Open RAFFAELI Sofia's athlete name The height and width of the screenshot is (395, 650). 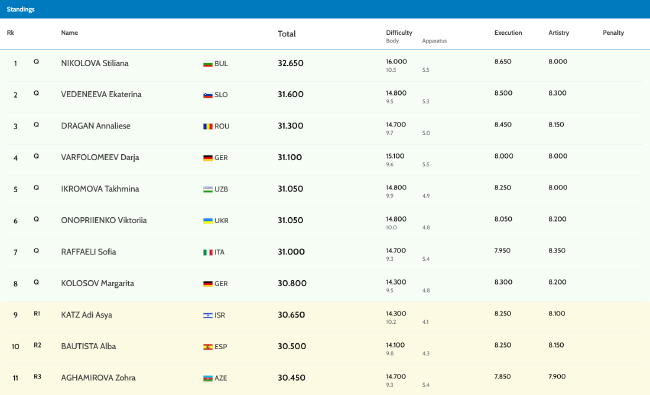click(88, 252)
